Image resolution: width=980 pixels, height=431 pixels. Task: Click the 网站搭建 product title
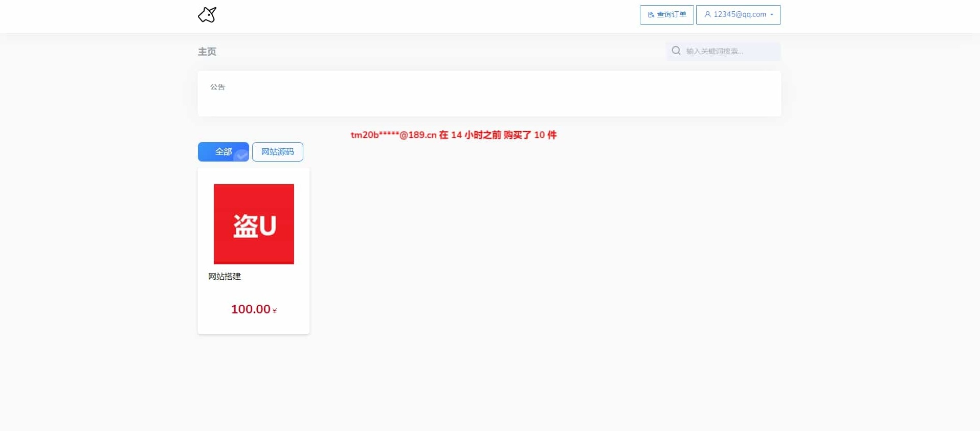225,277
